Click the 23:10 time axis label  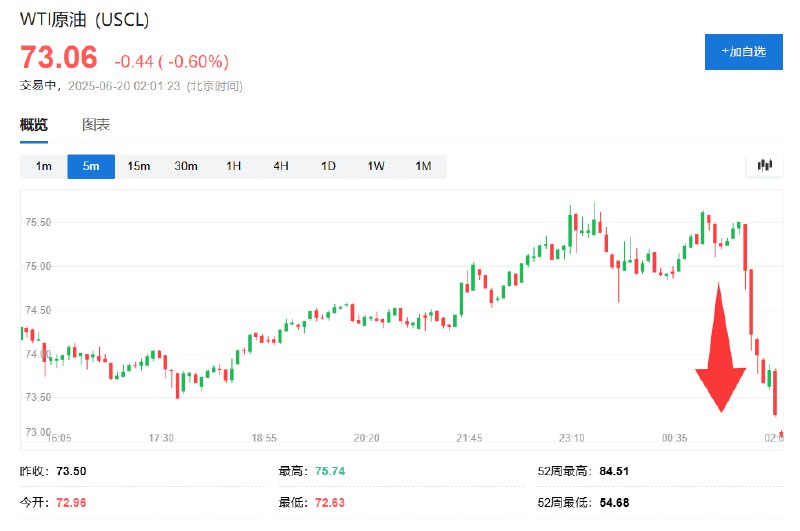(571, 438)
